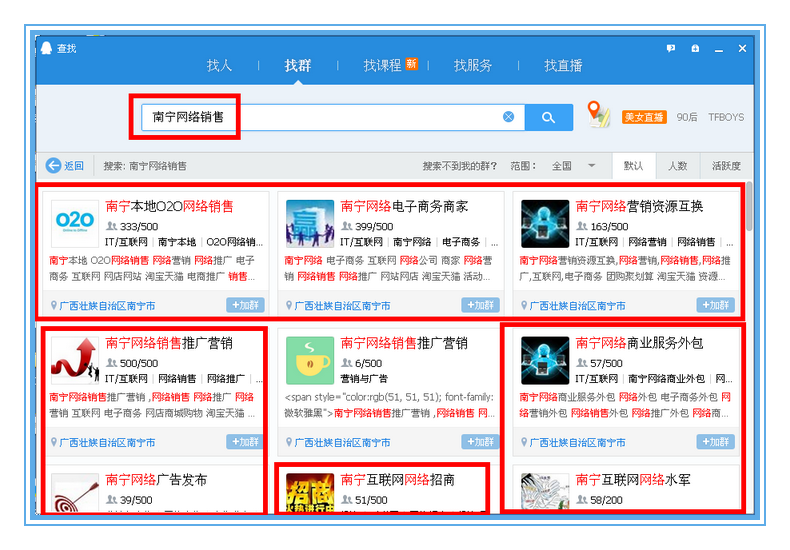Join the 6/500 南宁网络销售推广营销 group

[480, 442]
